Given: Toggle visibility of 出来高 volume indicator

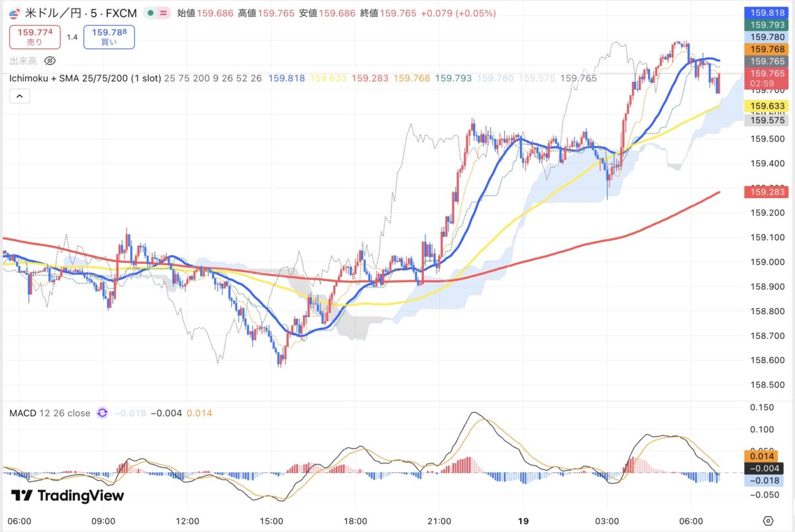Looking at the screenshot, I should point(50,61).
